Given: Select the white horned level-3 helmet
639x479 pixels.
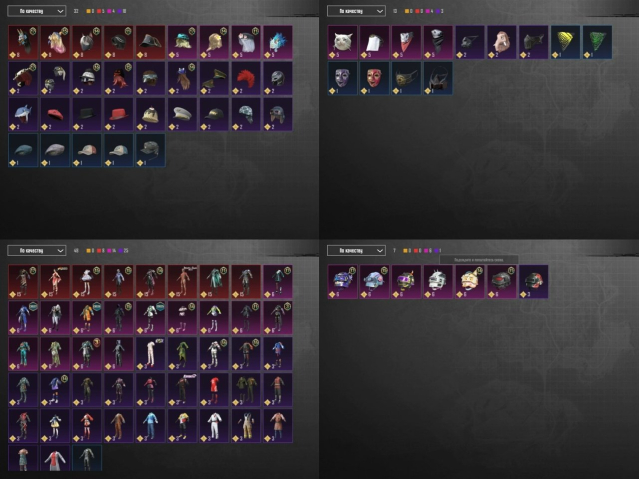Looking at the screenshot, I should pyautogui.click(x=438, y=282).
